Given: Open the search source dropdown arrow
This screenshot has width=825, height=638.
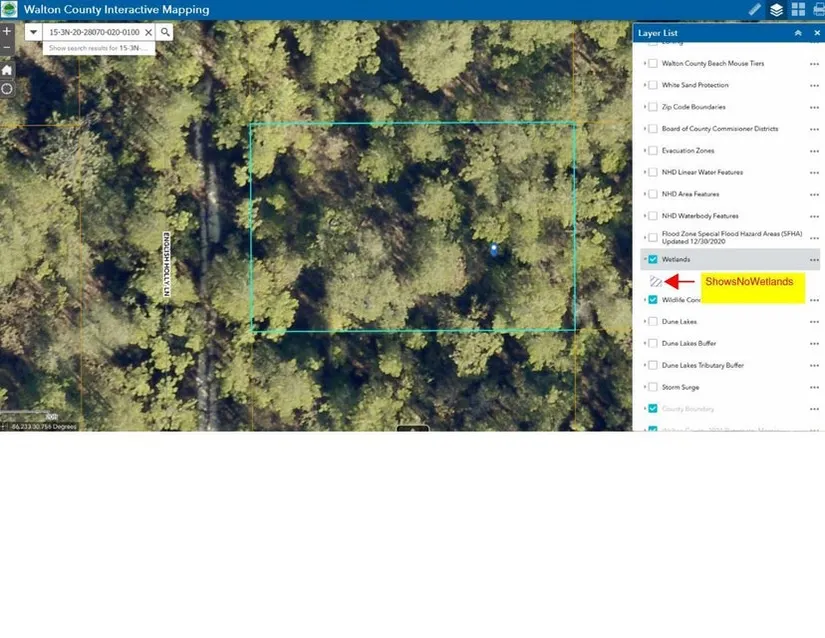Looking at the screenshot, I should pyautogui.click(x=32, y=32).
